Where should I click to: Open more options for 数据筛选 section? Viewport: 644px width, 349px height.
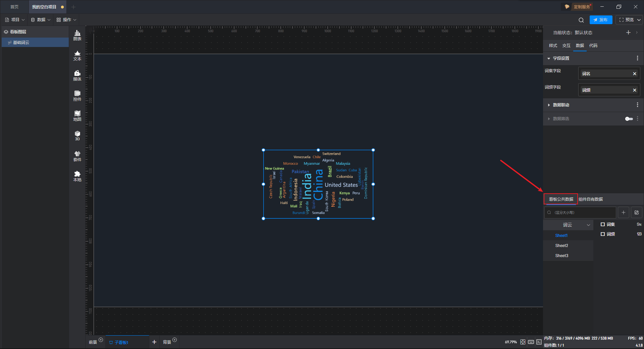point(638,119)
